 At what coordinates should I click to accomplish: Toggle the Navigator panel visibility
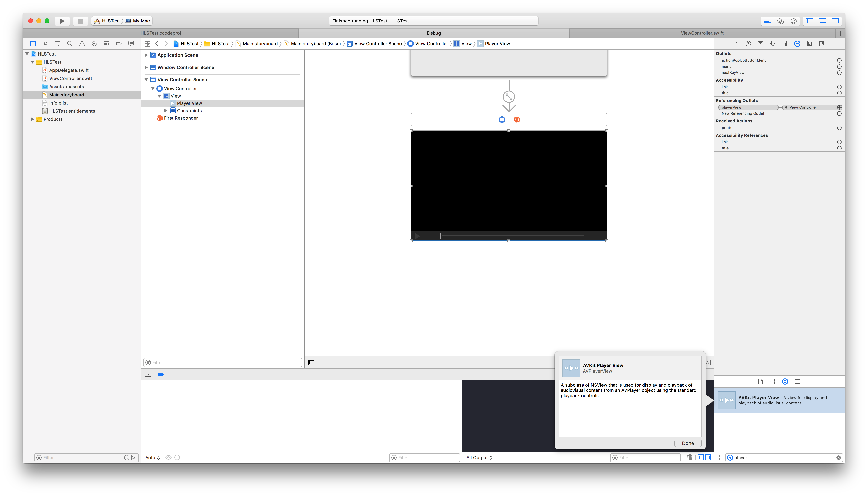tap(810, 21)
